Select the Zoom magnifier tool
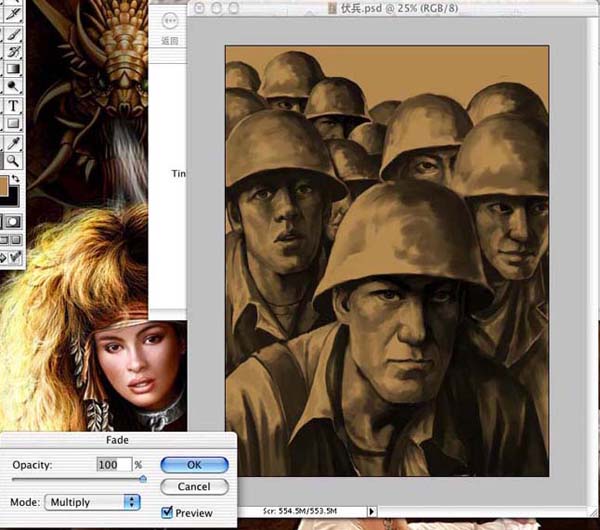 tap(13, 161)
